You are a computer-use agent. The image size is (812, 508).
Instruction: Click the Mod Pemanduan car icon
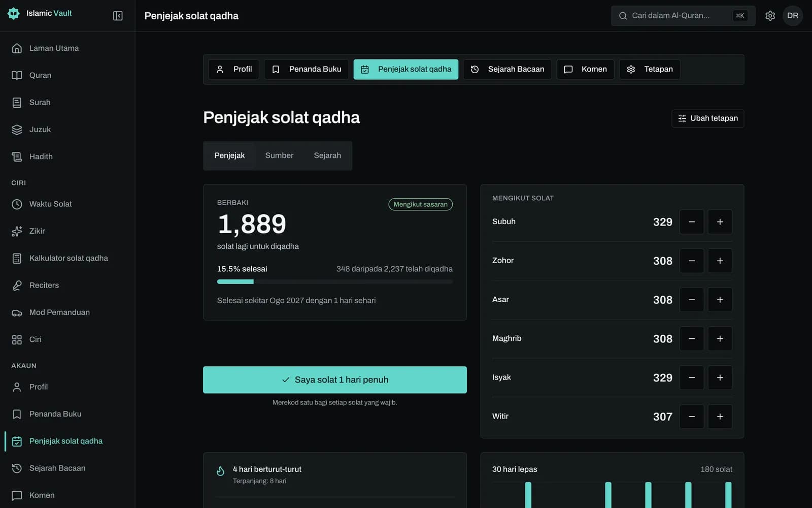tap(17, 312)
